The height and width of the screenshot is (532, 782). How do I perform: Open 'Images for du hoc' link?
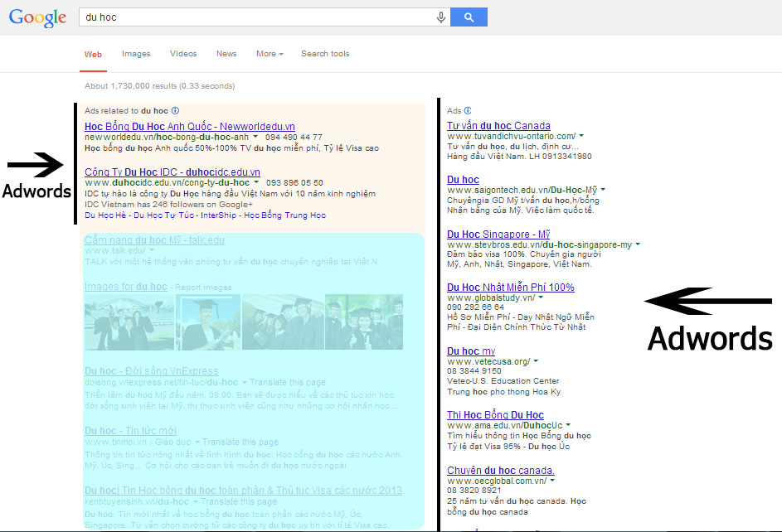point(126,287)
